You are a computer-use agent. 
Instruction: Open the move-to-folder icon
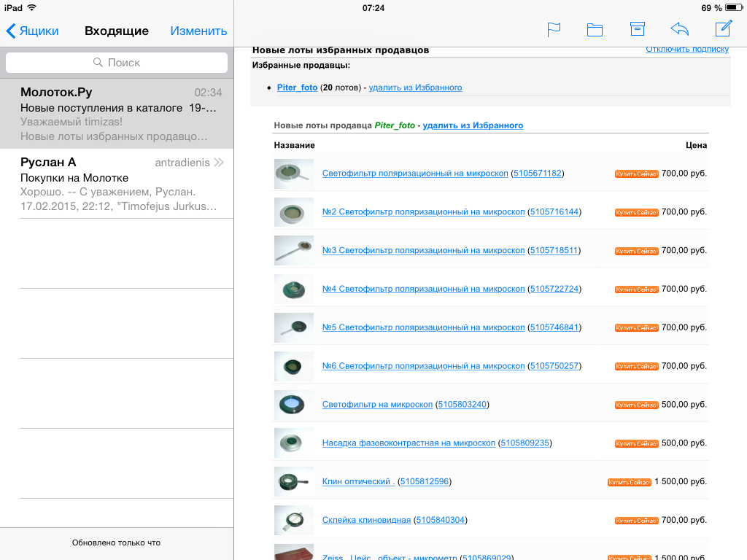pos(595,30)
